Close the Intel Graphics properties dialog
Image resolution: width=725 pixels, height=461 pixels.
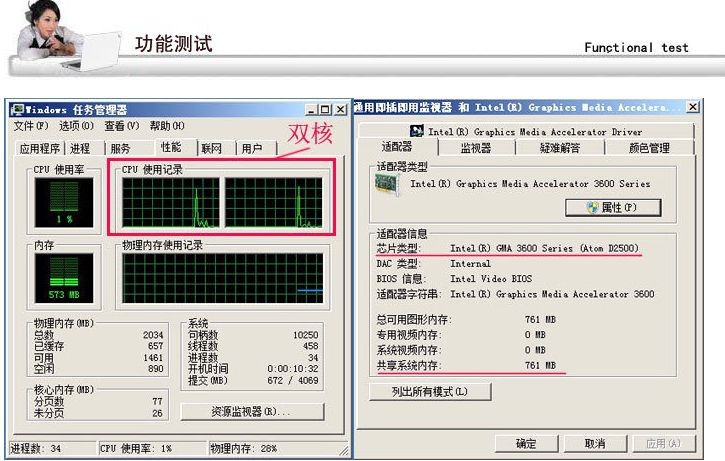coord(692,107)
